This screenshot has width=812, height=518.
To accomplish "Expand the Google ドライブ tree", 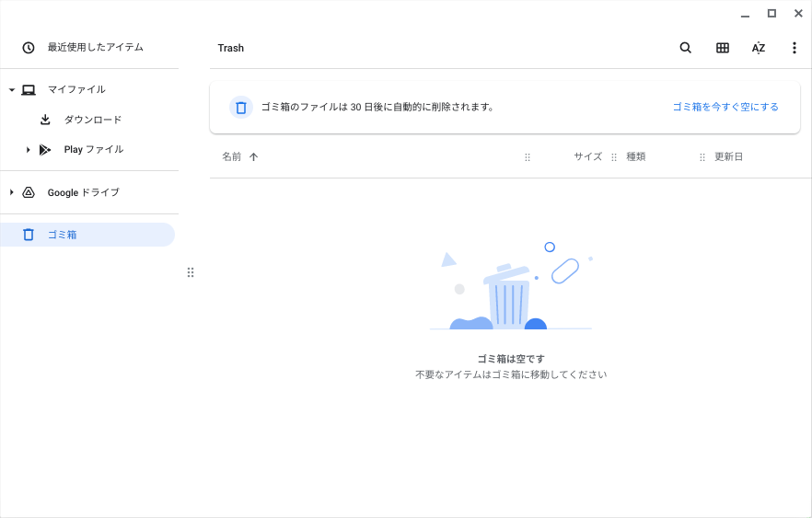I will 11,192.
